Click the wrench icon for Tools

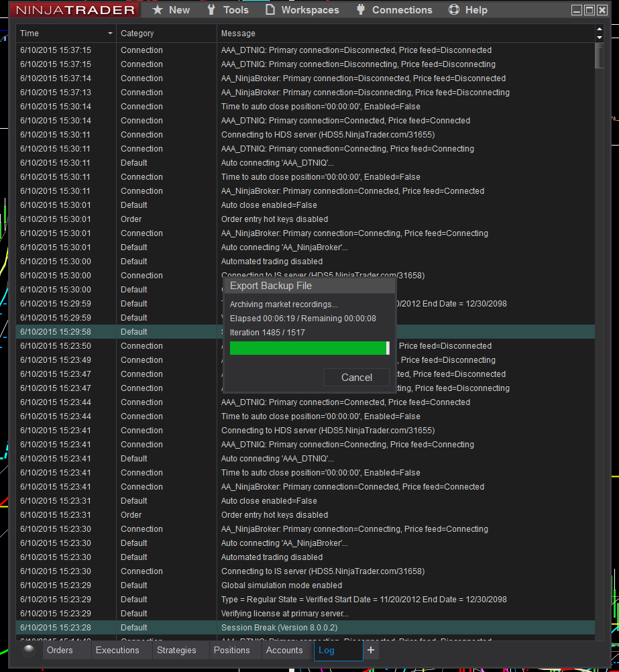tap(211, 10)
